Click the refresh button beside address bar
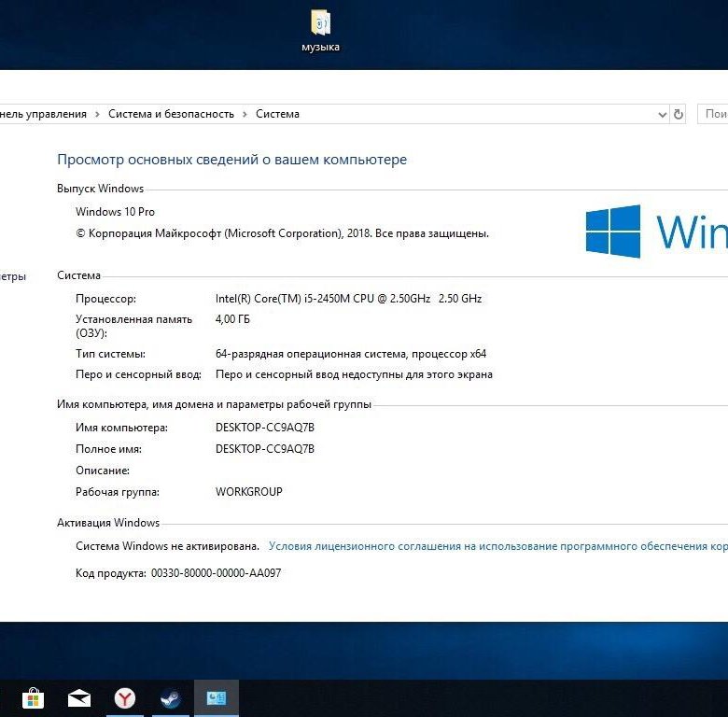 click(679, 114)
